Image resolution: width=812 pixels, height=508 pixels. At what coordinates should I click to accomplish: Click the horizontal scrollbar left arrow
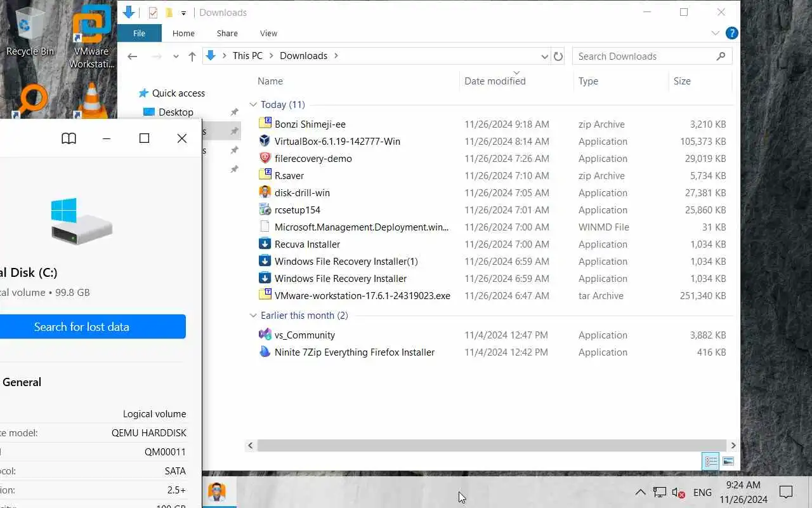point(251,446)
